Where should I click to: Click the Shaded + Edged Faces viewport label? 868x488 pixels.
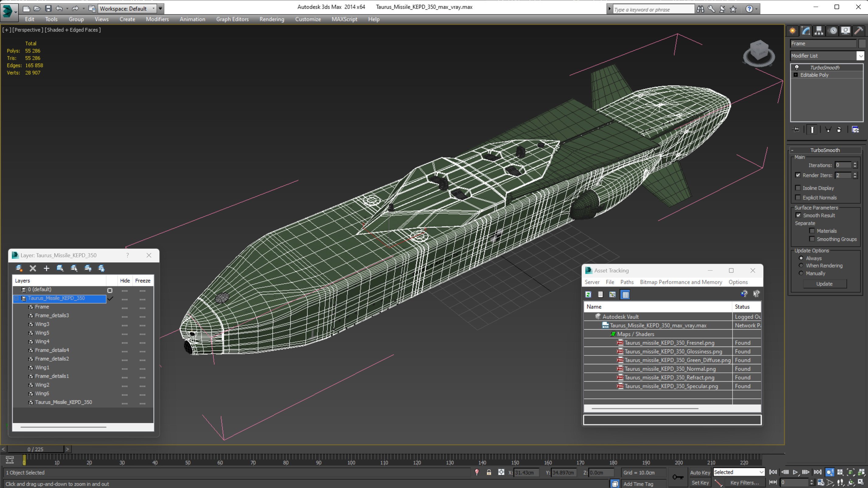click(x=72, y=30)
